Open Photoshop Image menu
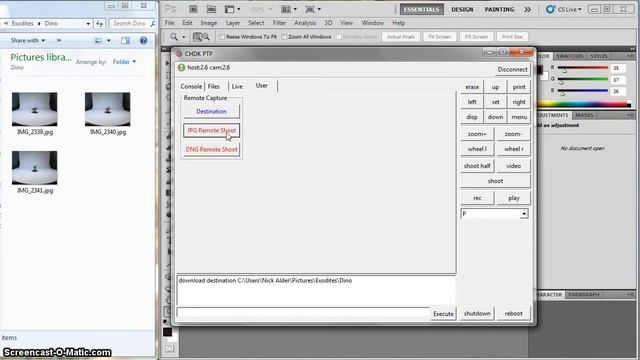The image size is (640, 360). pos(209,23)
